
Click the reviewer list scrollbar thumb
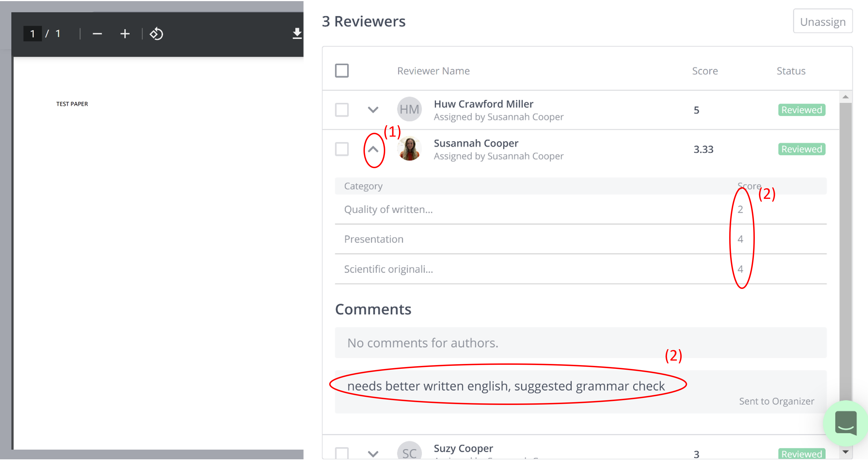tap(845, 253)
